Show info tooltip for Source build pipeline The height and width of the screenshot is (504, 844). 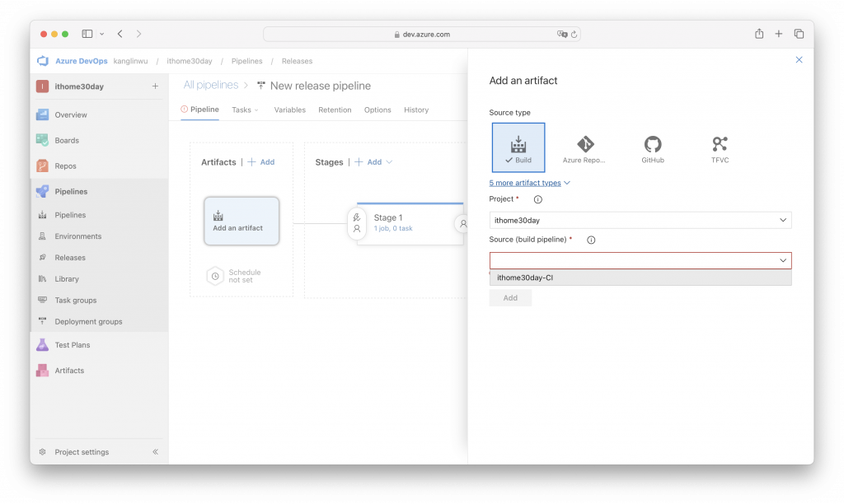pos(591,240)
